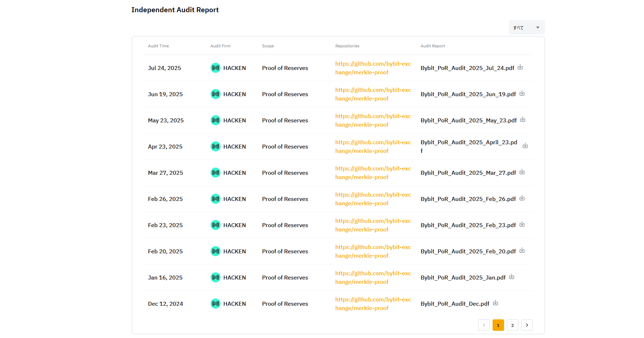Click download icon for Jun 19 audit report
This screenshot has height=338, width=644.
[x=522, y=93]
